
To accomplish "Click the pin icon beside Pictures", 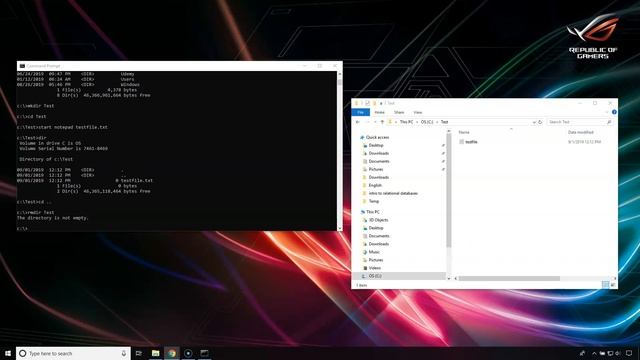I will (x=443, y=169).
